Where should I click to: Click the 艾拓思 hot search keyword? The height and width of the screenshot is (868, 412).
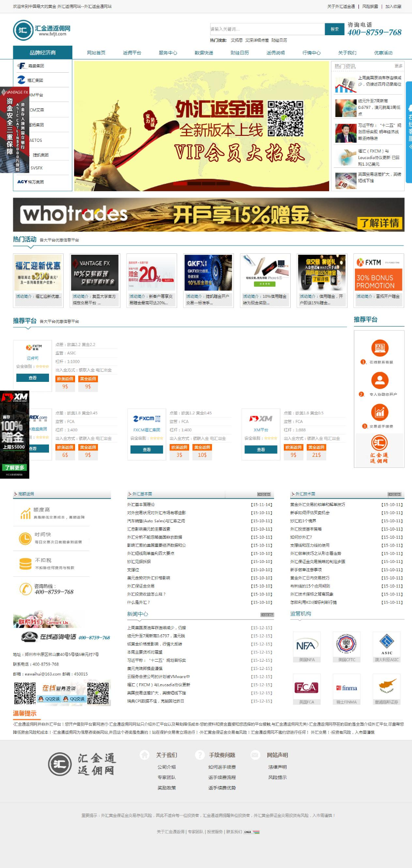pyautogui.click(x=237, y=40)
